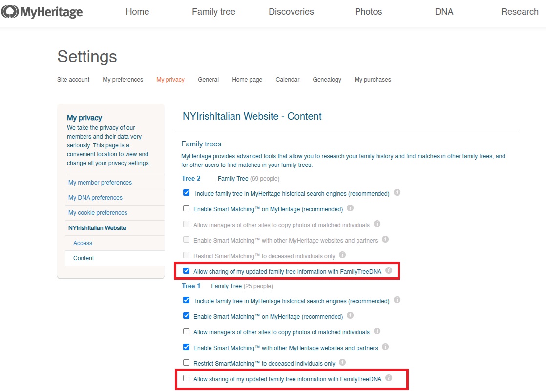This screenshot has width=546, height=392.
Task: Open info icon for Tree 1 copy photos option
Action: [377, 331]
